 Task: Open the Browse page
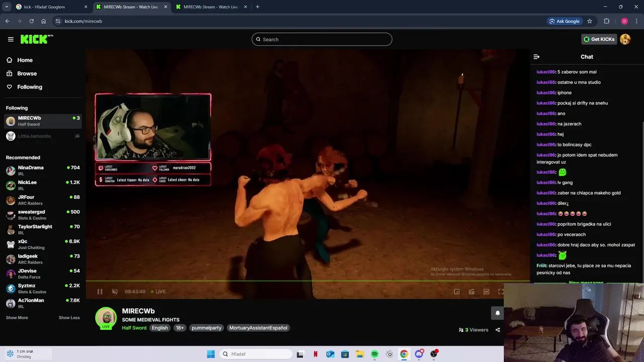click(x=27, y=73)
